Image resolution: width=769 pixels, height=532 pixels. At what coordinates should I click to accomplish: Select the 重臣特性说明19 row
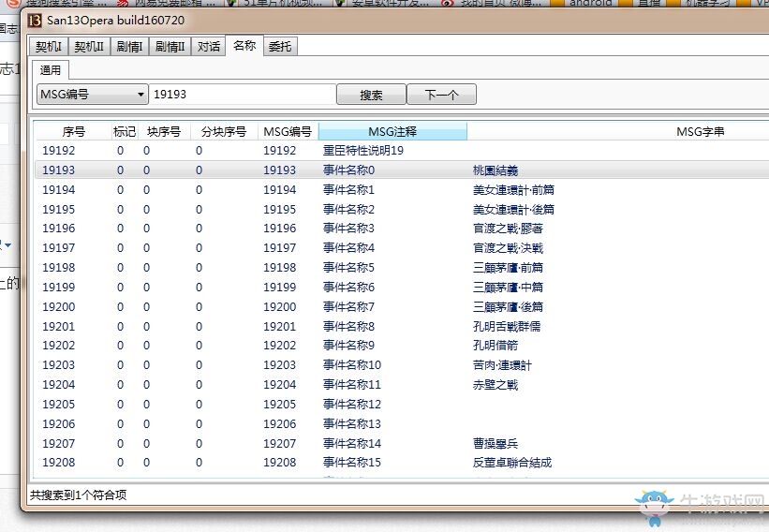click(x=362, y=151)
